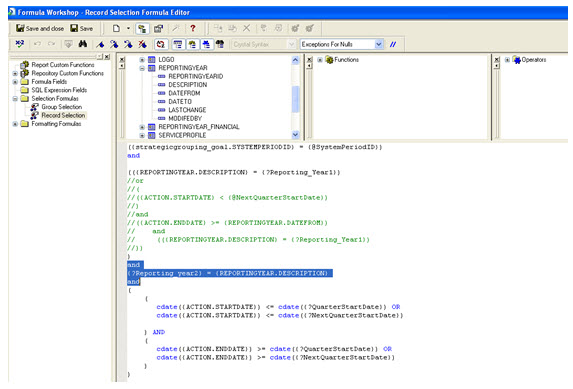Screen dimensions: 573x389
Task: Open the Exceptions For Nulls dropdown
Action: tap(379, 44)
